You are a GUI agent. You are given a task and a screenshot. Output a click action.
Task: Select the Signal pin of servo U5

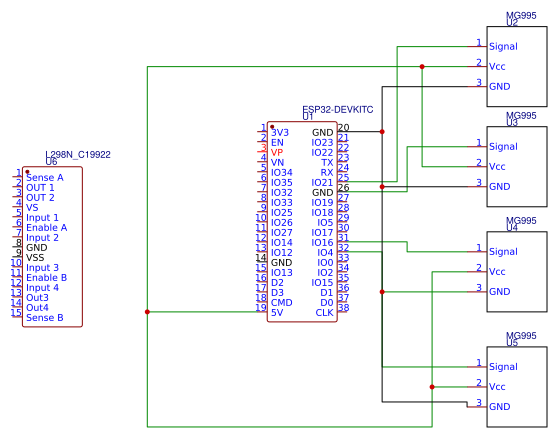tap(503, 367)
